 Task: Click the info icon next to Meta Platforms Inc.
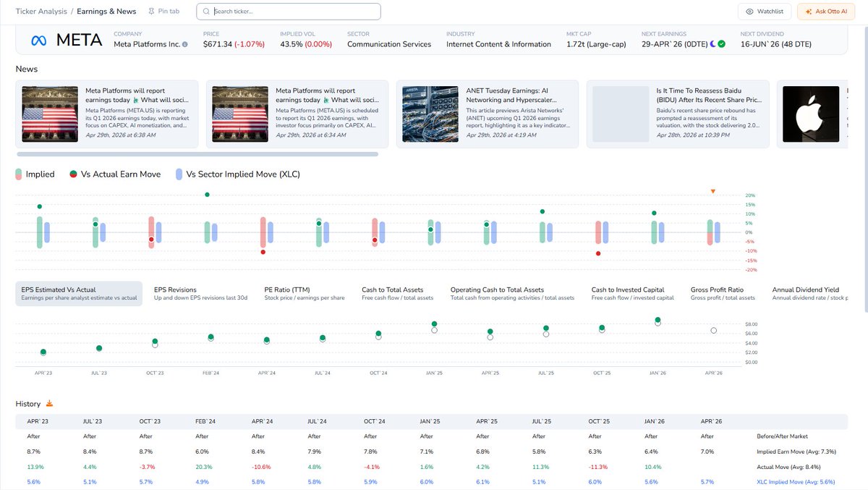185,44
